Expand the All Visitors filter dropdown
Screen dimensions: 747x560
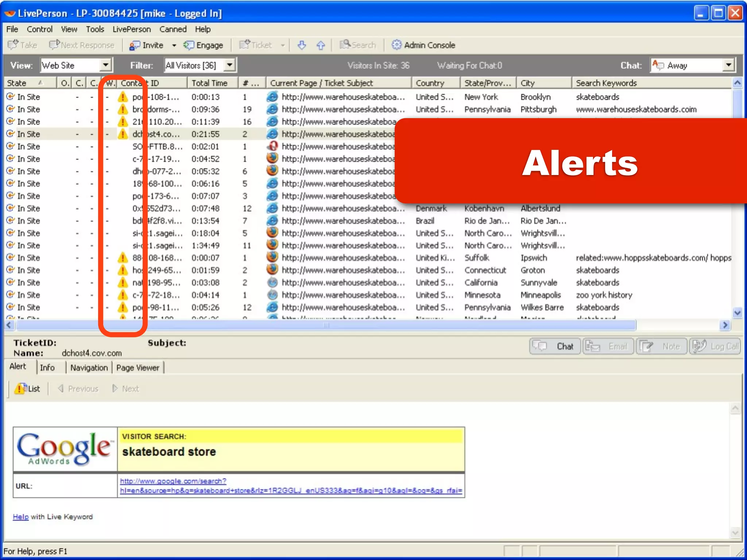point(229,65)
